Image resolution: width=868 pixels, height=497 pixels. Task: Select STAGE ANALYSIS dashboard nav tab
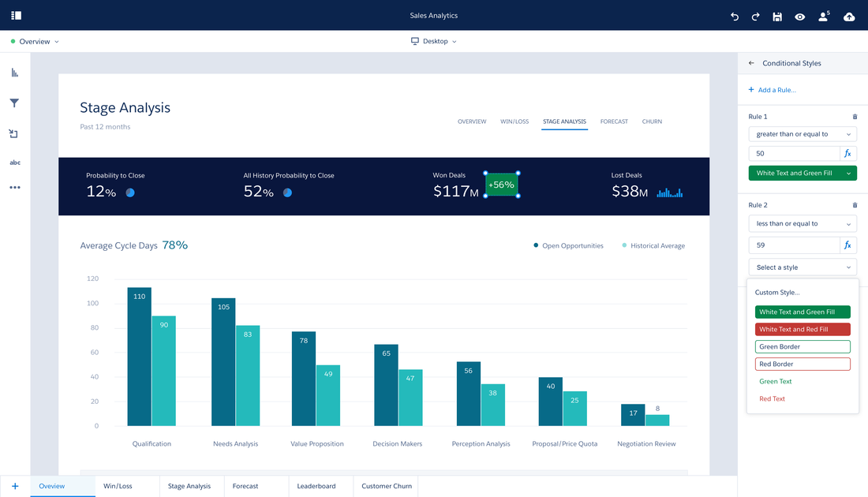[x=564, y=121]
